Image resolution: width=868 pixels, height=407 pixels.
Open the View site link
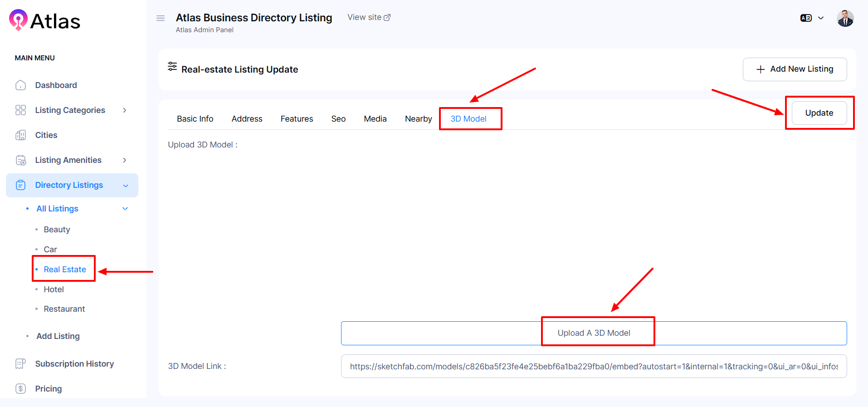[x=369, y=17]
